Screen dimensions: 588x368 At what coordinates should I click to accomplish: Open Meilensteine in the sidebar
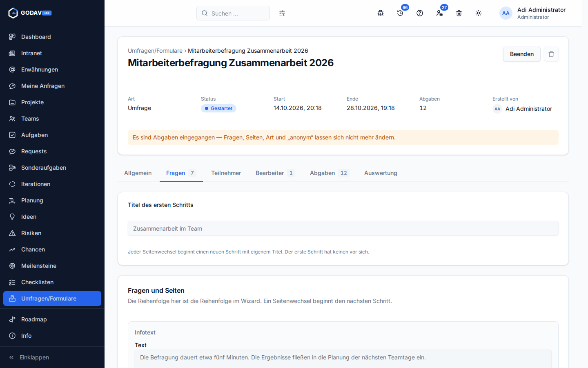pyautogui.click(x=52, y=266)
